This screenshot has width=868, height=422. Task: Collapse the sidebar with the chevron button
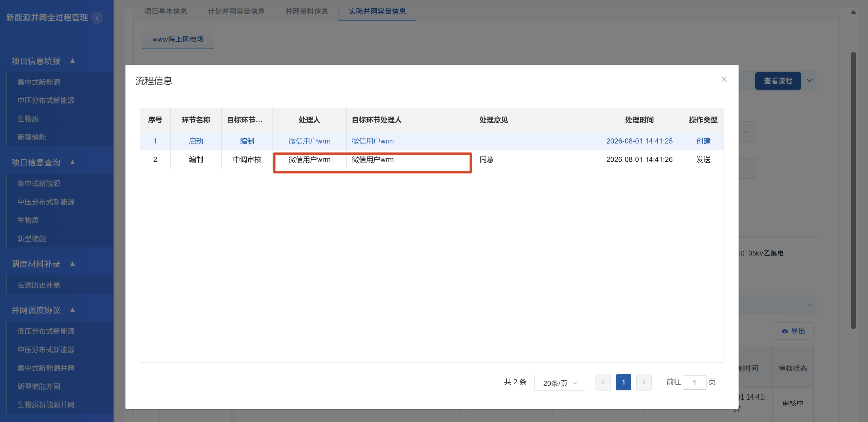coord(97,18)
